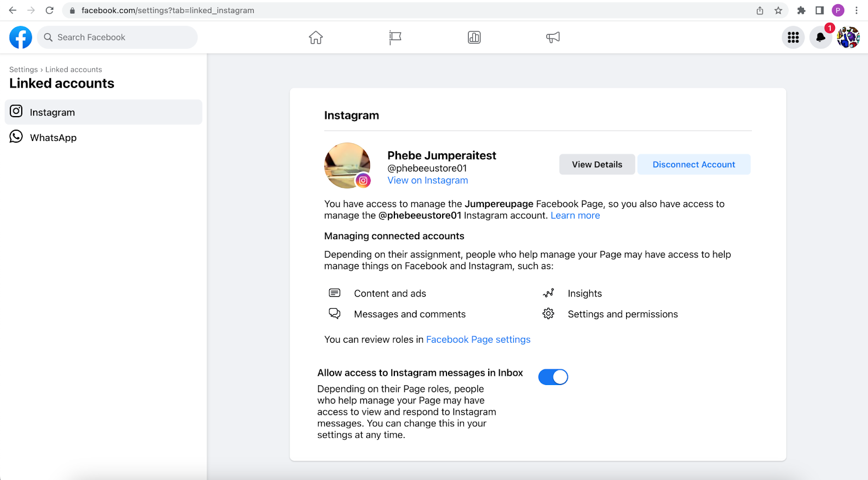Click the Search Facebook input field
This screenshot has height=480, width=868.
[x=117, y=37]
